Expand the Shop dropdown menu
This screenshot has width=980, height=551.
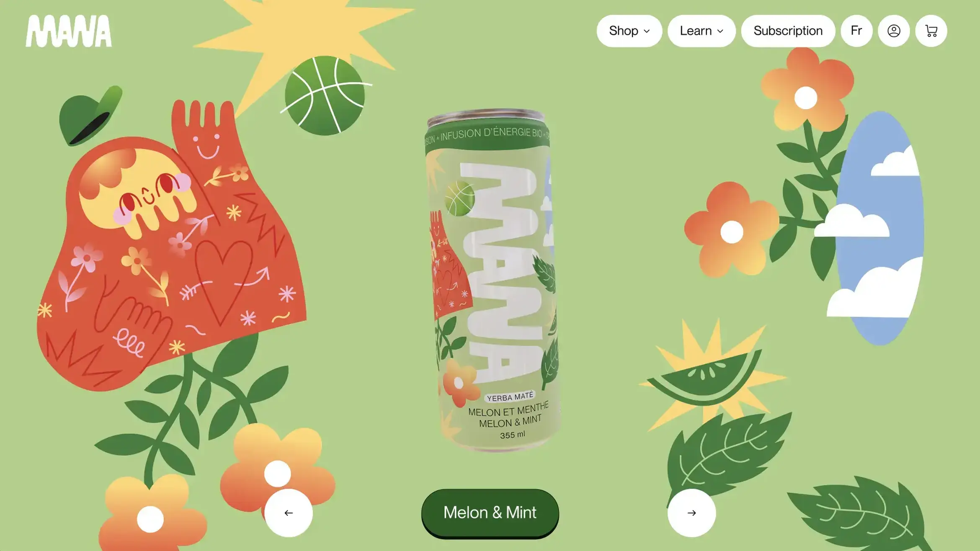[629, 31]
